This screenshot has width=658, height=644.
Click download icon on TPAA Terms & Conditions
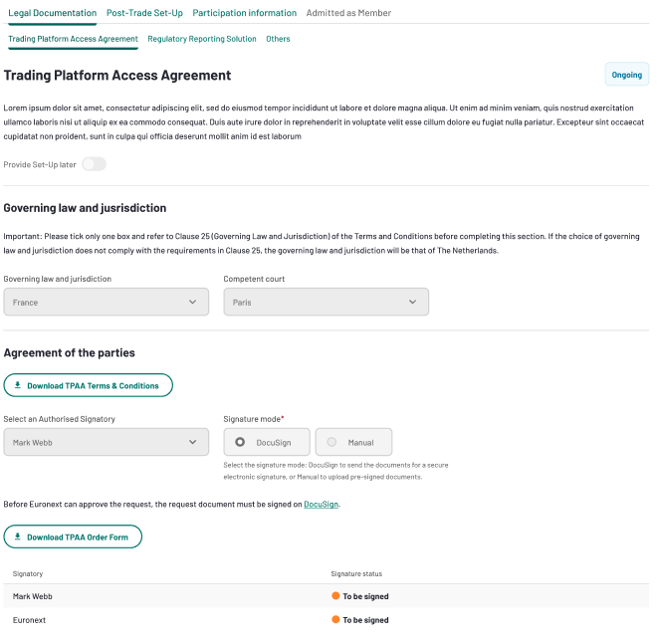(x=18, y=385)
